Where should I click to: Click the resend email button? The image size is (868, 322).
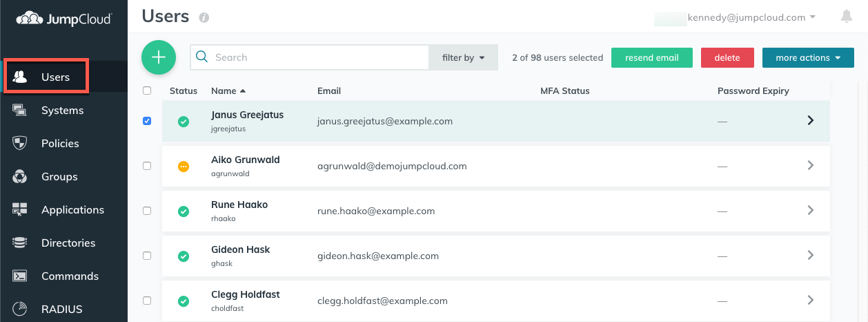(652, 58)
